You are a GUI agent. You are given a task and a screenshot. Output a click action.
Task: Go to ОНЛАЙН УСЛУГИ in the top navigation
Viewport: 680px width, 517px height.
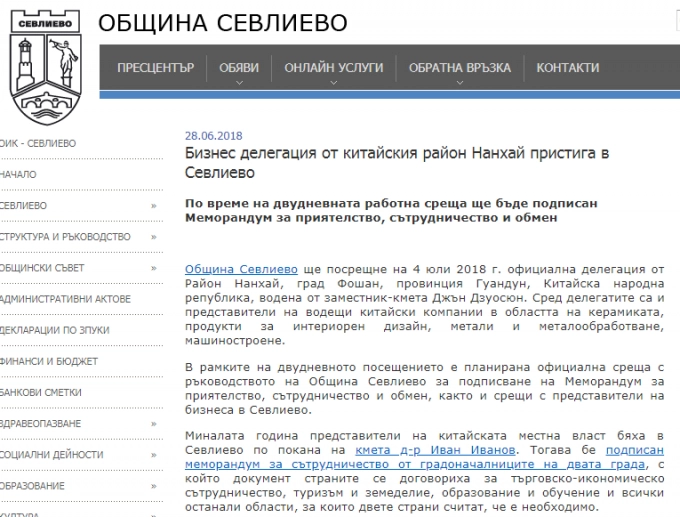click(x=333, y=68)
